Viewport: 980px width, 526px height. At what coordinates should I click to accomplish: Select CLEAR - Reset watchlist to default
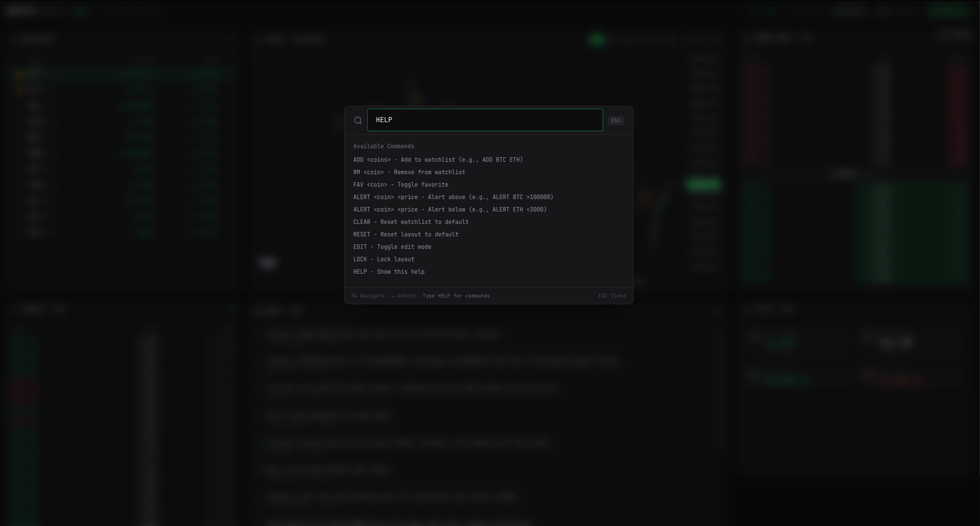click(x=411, y=222)
